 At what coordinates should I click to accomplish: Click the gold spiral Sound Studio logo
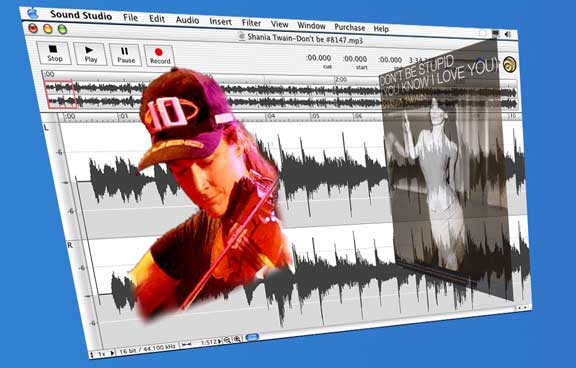[509, 65]
